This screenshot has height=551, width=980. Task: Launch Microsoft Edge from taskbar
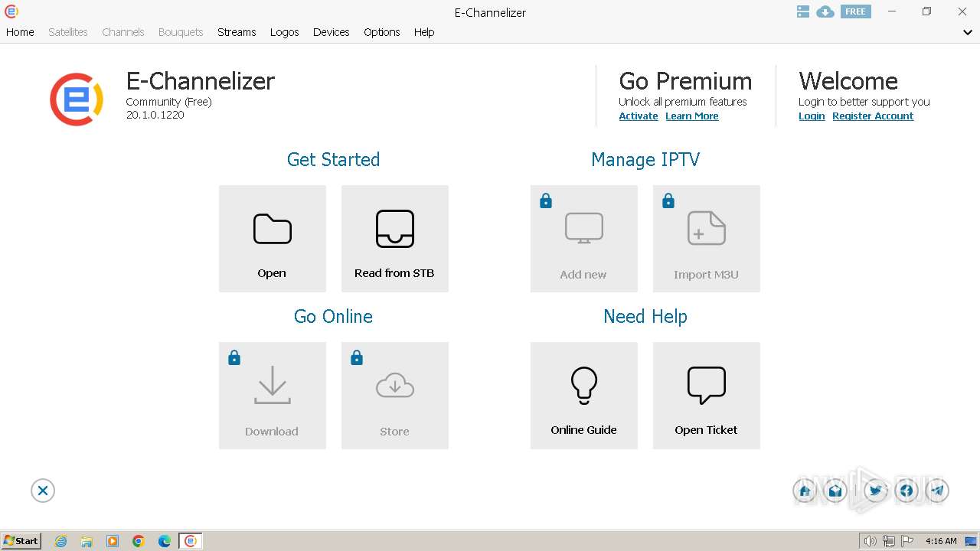165,541
